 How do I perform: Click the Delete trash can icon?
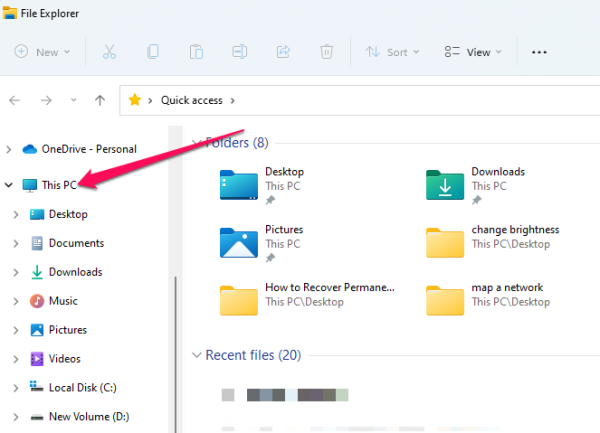coord(326,52)
